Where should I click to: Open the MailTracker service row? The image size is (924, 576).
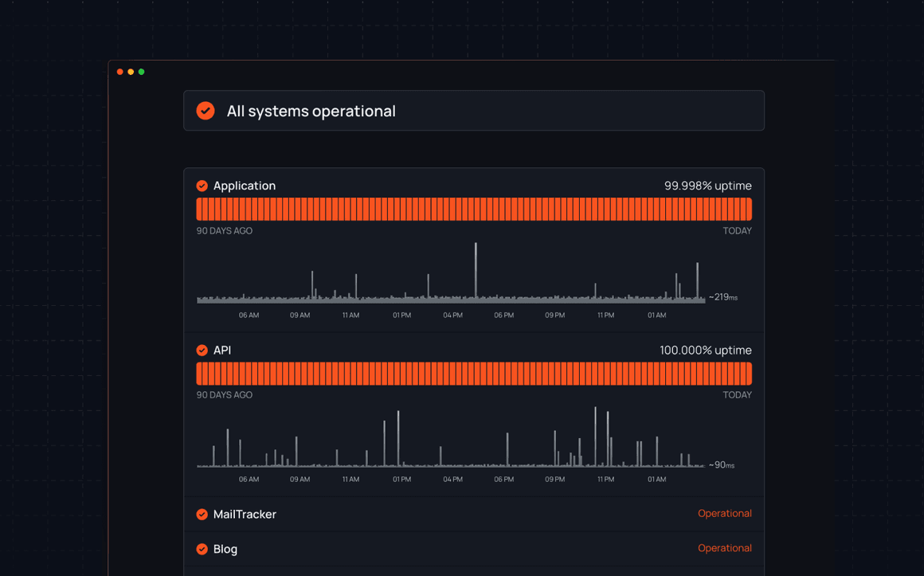[x=474, y=514]
